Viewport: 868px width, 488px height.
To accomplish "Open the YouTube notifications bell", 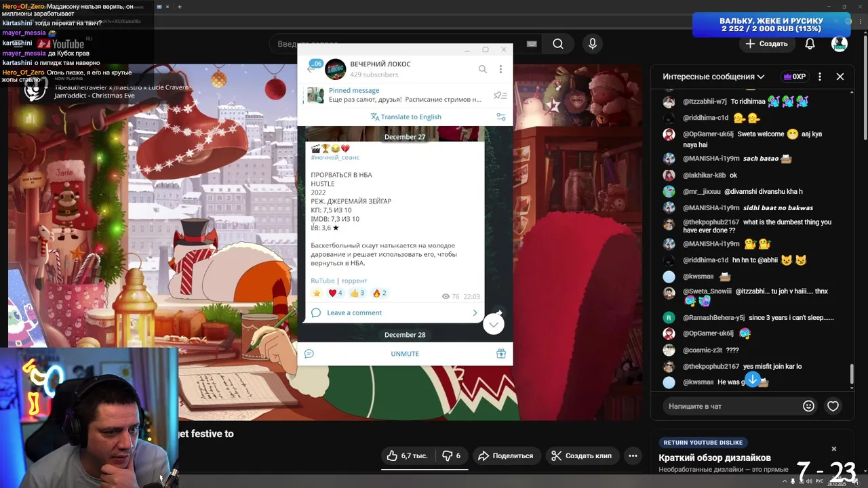I will coord(810,44).
